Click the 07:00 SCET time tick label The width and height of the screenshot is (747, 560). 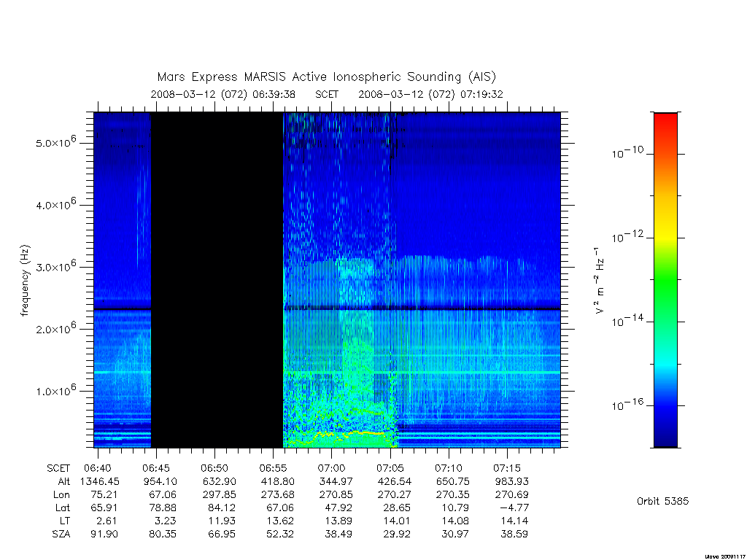click(x=331, y=468)
